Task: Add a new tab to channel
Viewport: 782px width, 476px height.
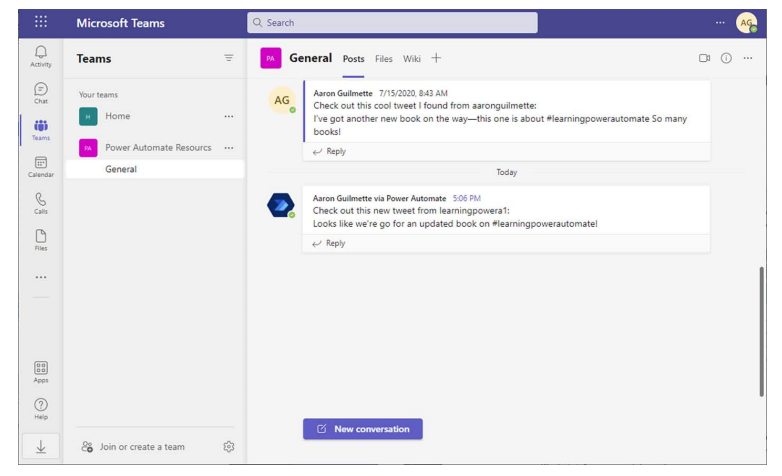Action: [436, 58]
